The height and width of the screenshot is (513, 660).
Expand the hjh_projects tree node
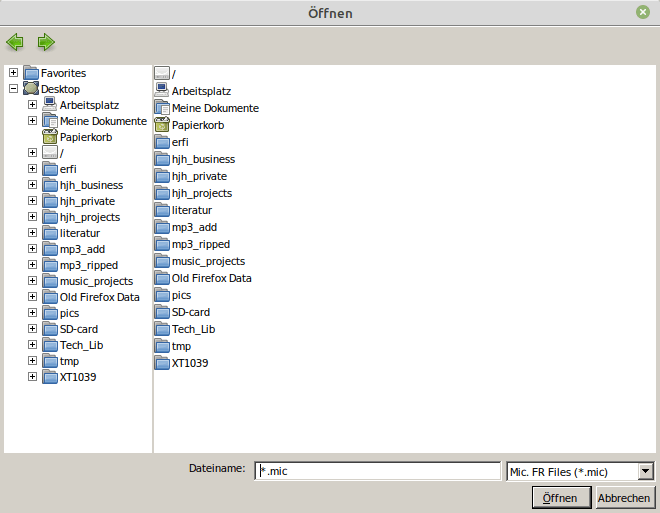point(32,217)
